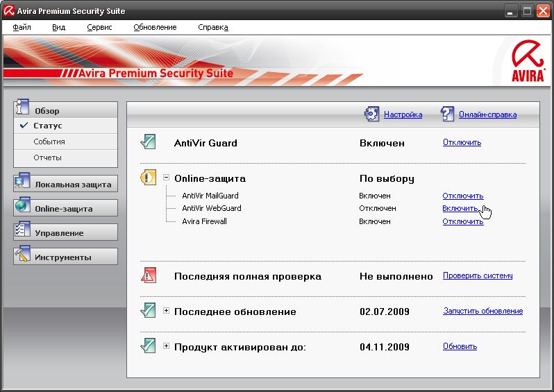Viewport: 554px width, 392px height.
Task: Open the Файл menu
Action: coord(22,28)
